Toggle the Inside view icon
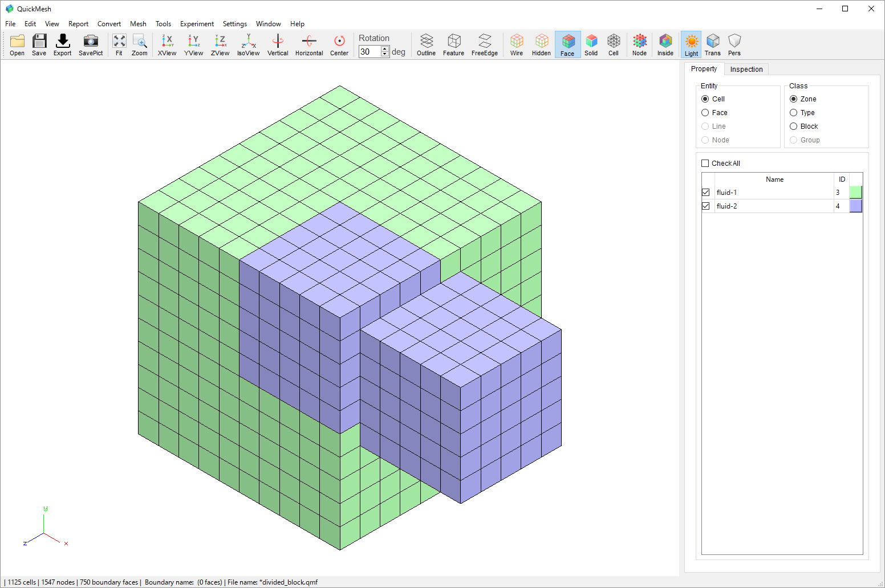This screenshot has height=588, width=885. click(665, 44)
